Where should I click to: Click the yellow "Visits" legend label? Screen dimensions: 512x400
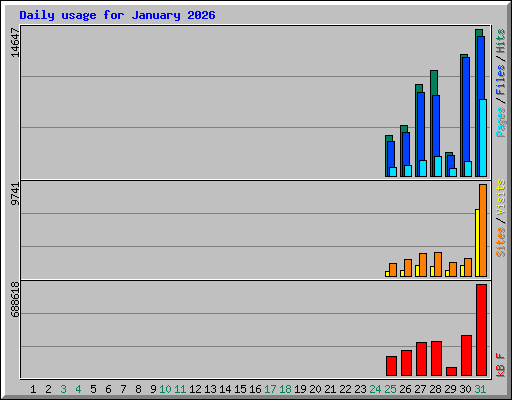tap(501, 197)
